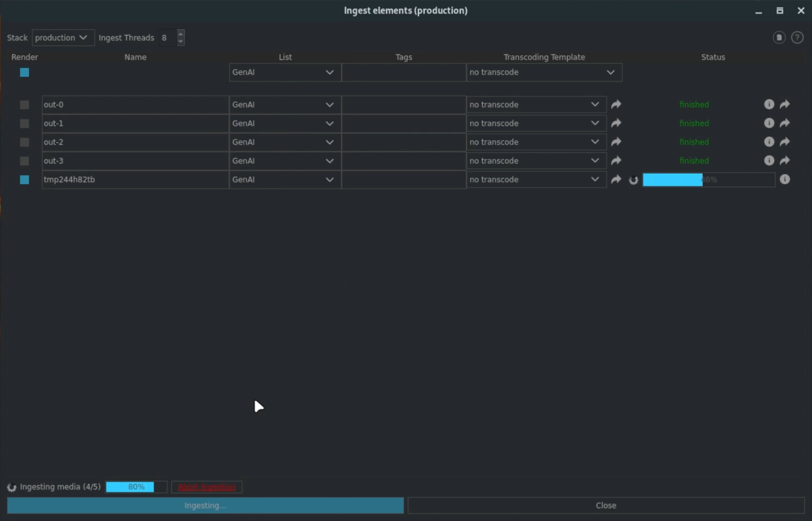Open info icon for tmp244h82tb row
The width and height of the screenshot is (812, 521).
coord(785,179)
